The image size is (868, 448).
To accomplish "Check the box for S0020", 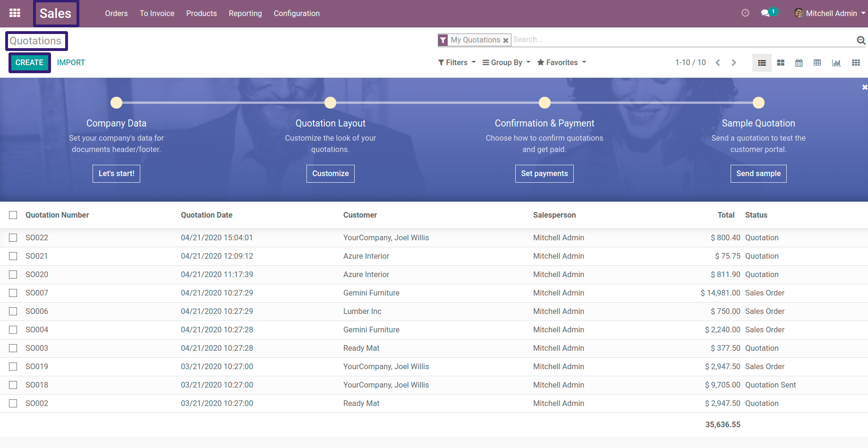I will point(13,275).
